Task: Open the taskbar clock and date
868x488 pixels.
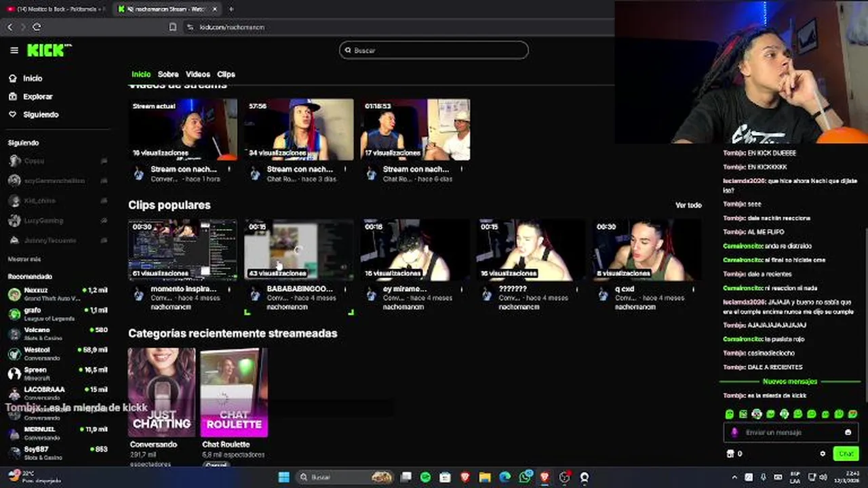Action: pos(848,477)
